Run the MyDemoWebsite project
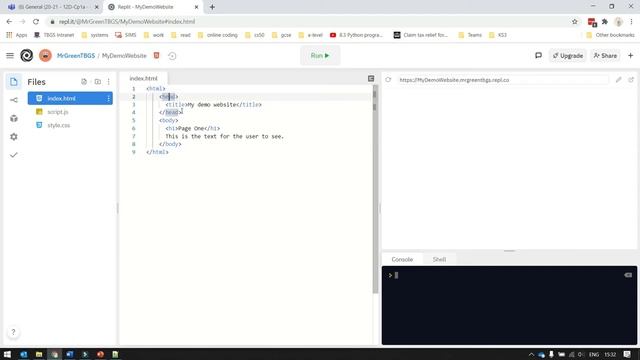Image resolution: width=640 pixels, height=360 pixels. (x=320, y=56)
